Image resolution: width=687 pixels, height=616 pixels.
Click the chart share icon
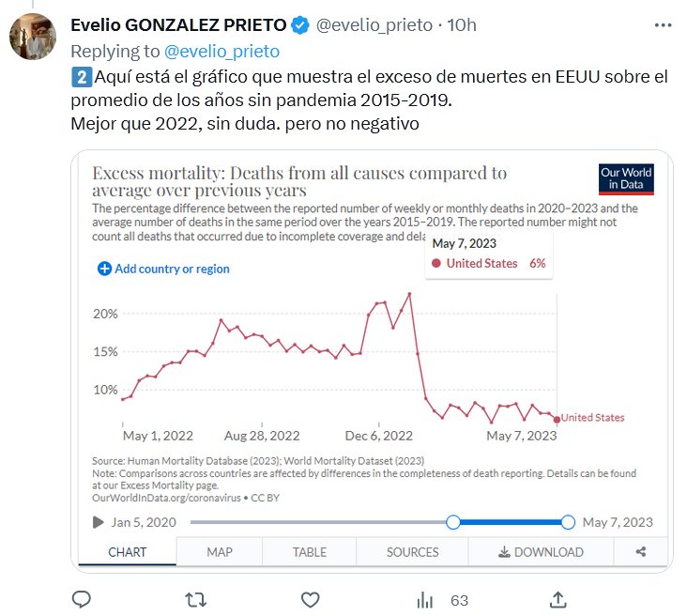coord(641,552)
